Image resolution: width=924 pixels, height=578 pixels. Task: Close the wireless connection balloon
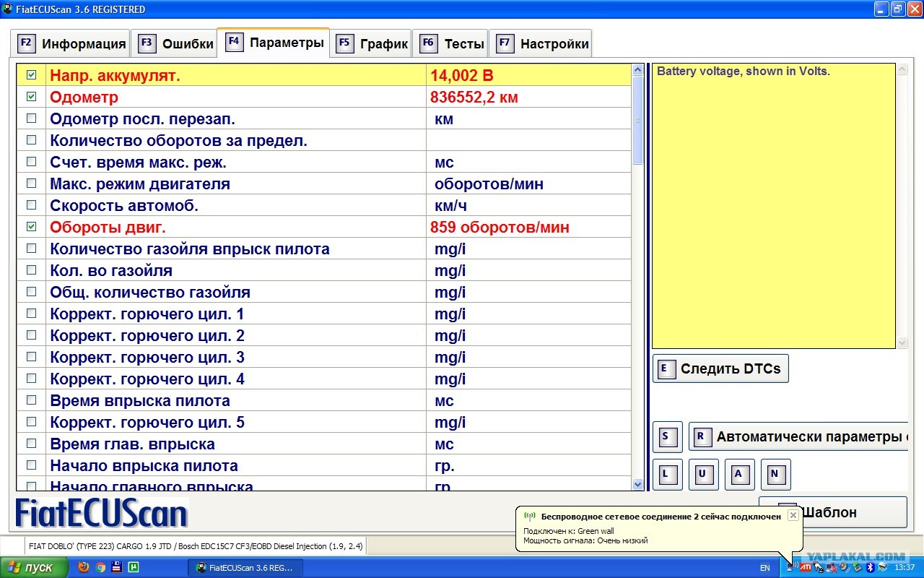point(793,515)
